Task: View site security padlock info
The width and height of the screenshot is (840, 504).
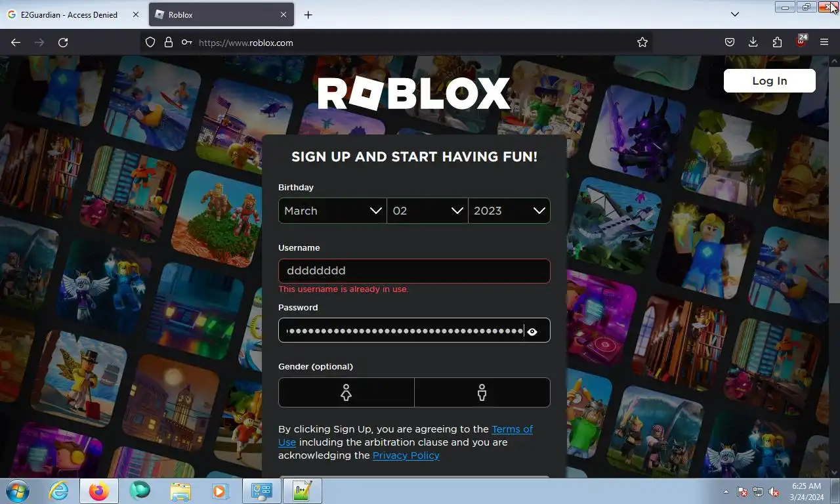Action: click(169, 42)
